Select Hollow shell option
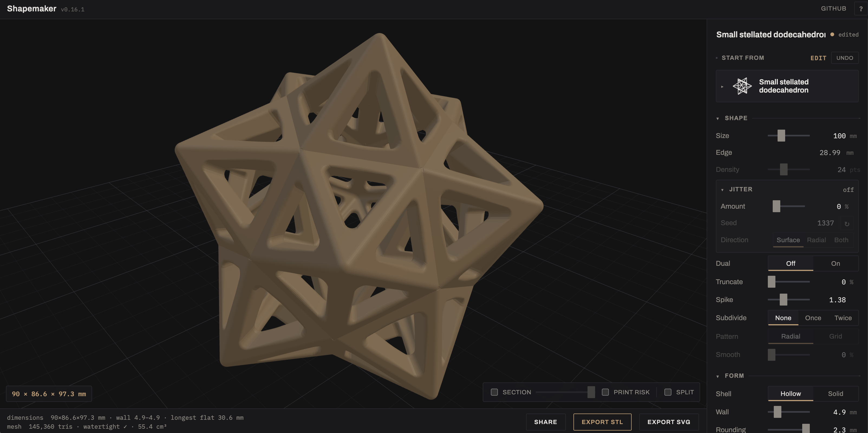Image resolution: width=868 pixels, height=433 pixels. tap(791, 394)
